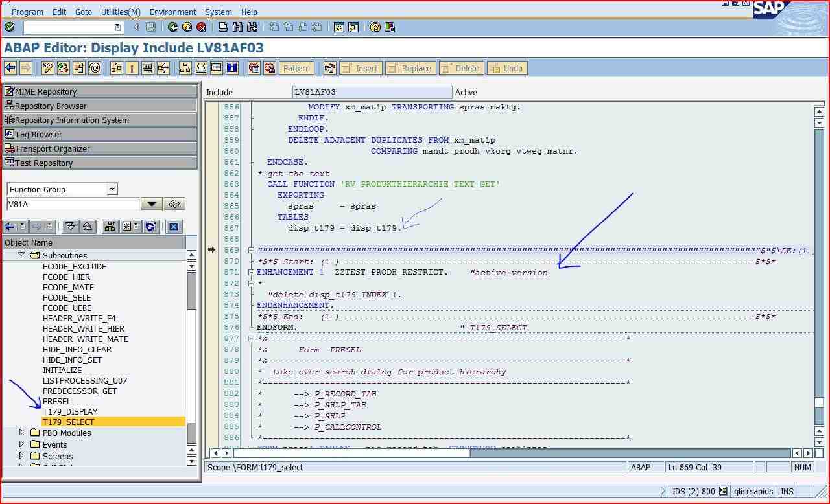Click the Generate Shortcut icon
This screenshot has width=830, height=504.
tap(353, 27)
